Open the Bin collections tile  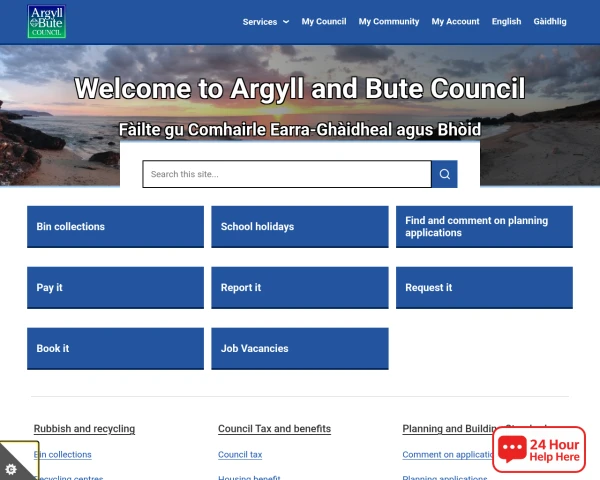pyautogui.click(x=116, y=227)
